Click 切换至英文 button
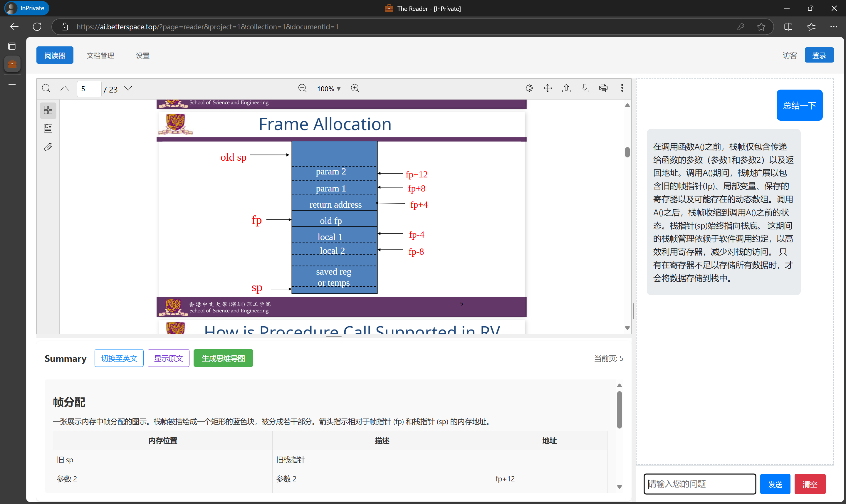 coord(119,358)
